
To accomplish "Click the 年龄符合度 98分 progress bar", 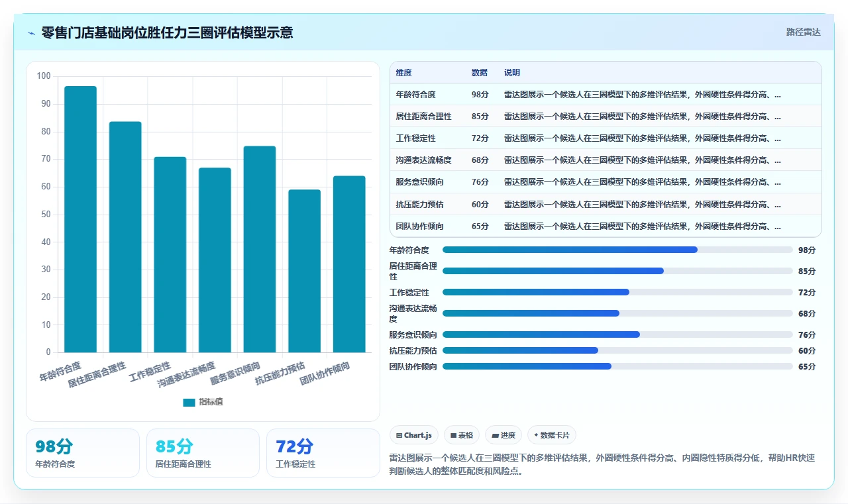I will click(617, 250).
